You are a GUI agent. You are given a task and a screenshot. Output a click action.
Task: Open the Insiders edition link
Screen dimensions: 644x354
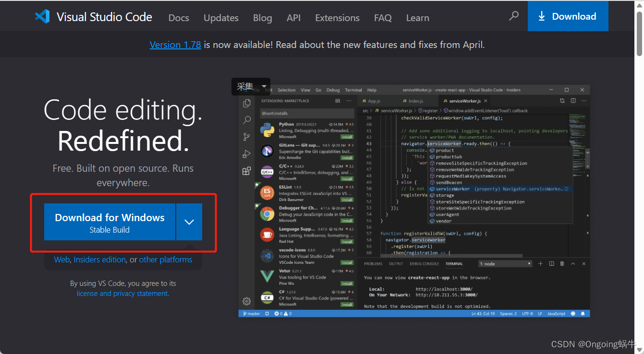click(x=100, y=260)
